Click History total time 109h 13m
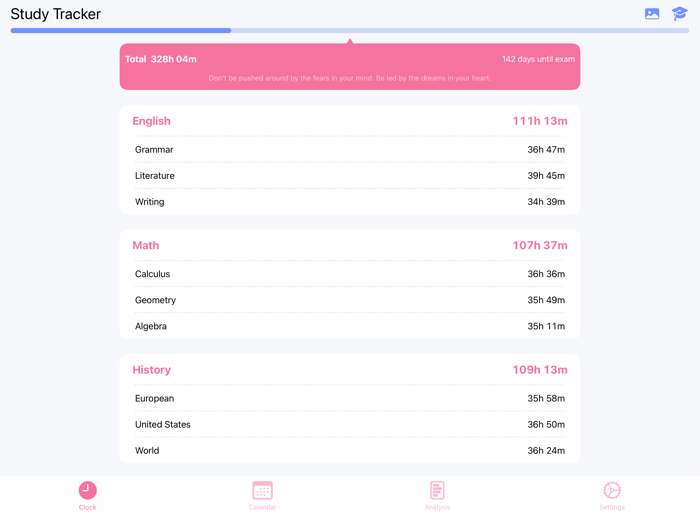This screenshot has height=525, width=700. tap(540, 370)
